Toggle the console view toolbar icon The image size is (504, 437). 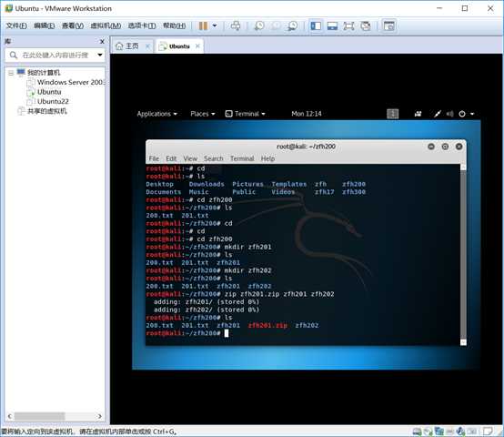click(389, 25)
